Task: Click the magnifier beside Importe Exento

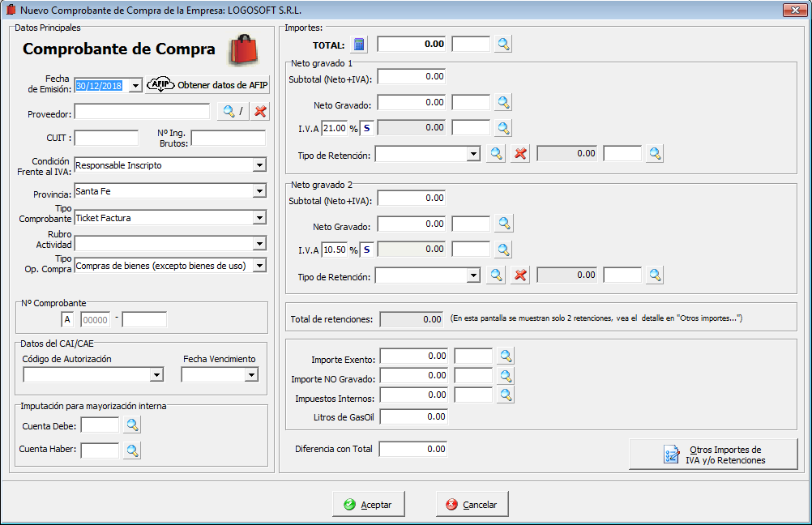Action: click(506, 356)
